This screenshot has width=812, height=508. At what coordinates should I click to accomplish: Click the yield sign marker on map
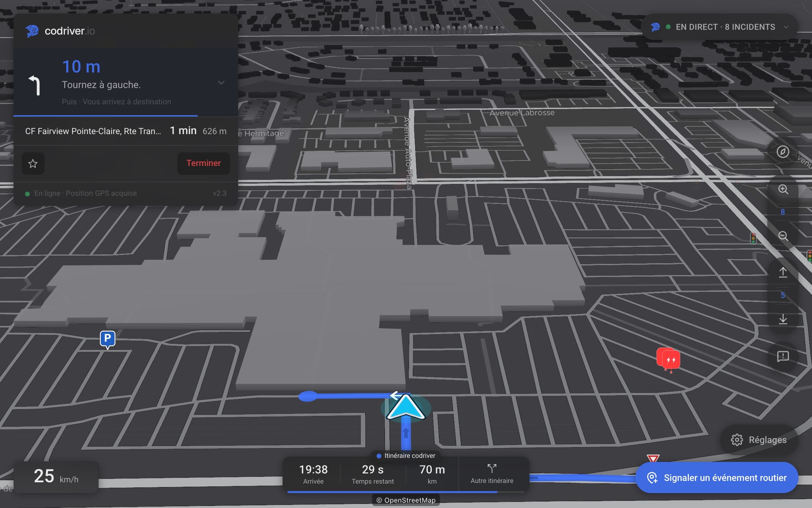tap(653, 459)
